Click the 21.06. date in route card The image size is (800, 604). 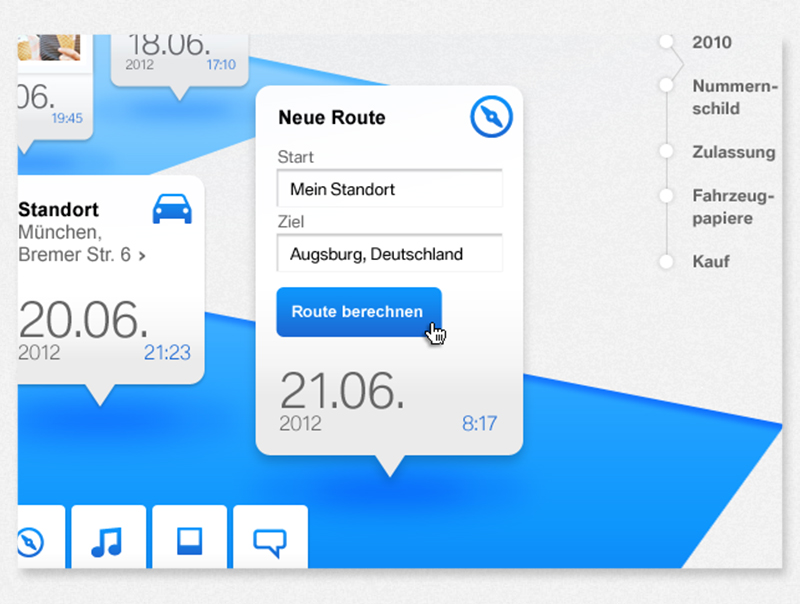click(342, 391)
